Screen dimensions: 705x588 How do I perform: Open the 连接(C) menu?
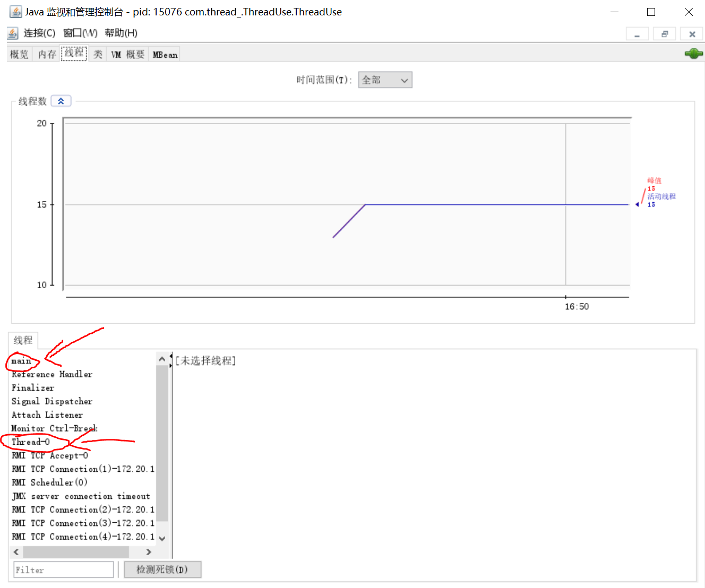coord(39,33)
